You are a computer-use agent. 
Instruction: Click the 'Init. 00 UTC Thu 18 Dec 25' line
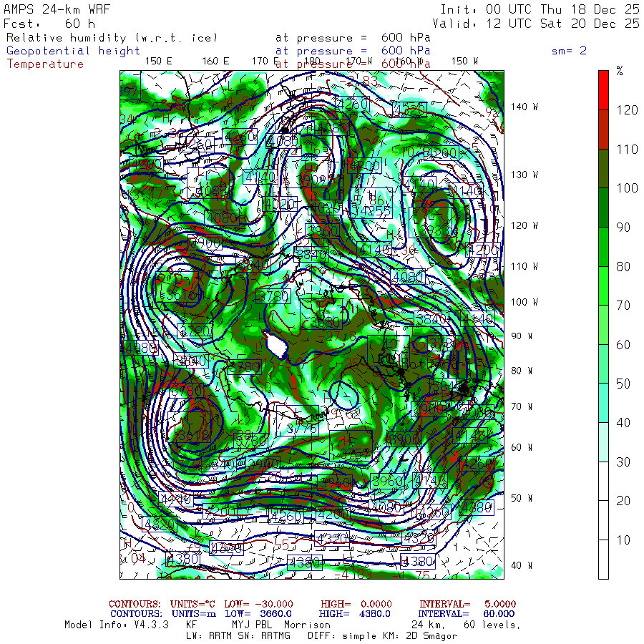click(540, 9)
